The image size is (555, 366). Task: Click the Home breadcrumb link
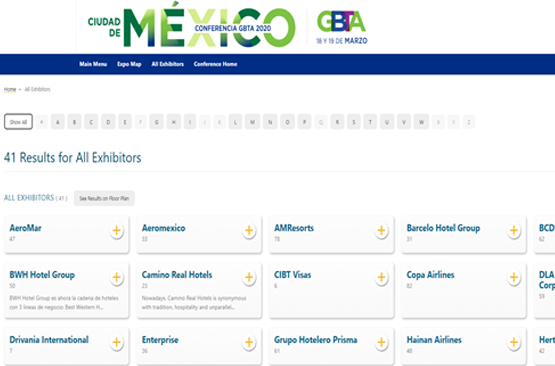coord(10,89)
